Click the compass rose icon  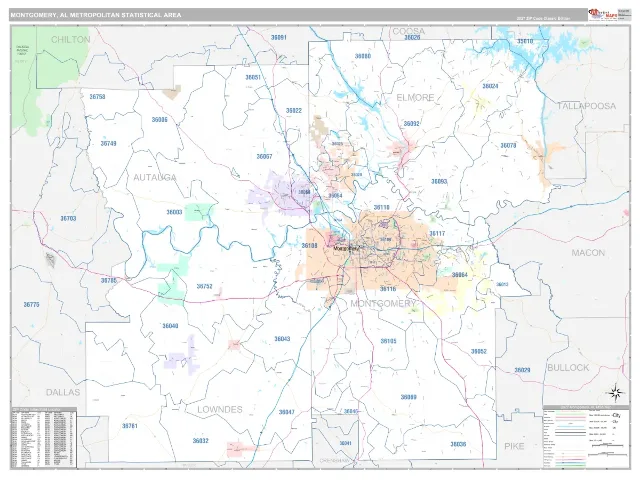pyautogui.click(x=616, y=393)
